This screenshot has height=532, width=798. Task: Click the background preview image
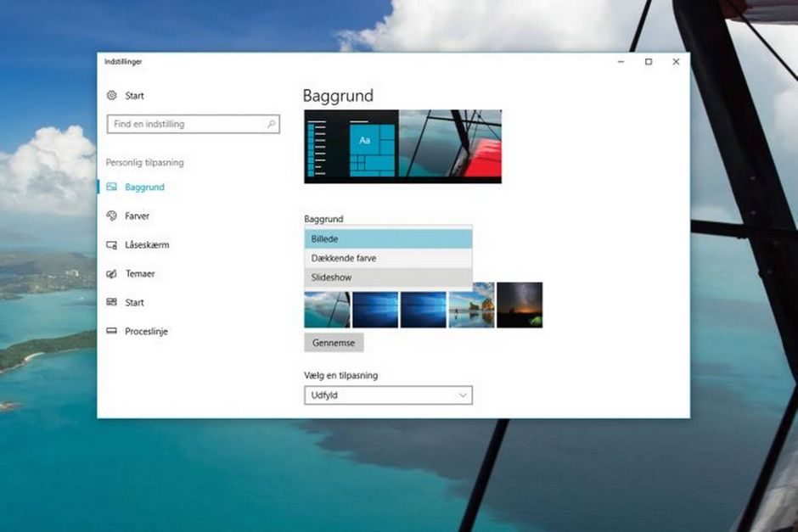(x=402, y=147)
